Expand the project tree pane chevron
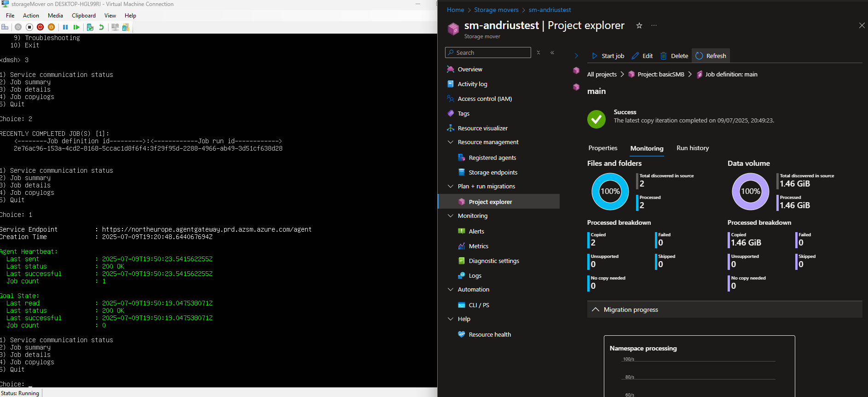868x397 pixels. pyautogui.click(x=576, y=56)
